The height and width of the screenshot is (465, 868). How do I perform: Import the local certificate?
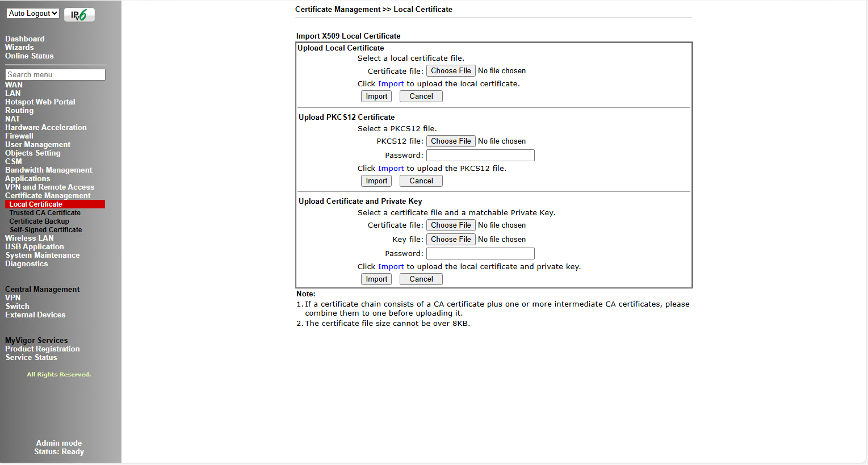376,97
